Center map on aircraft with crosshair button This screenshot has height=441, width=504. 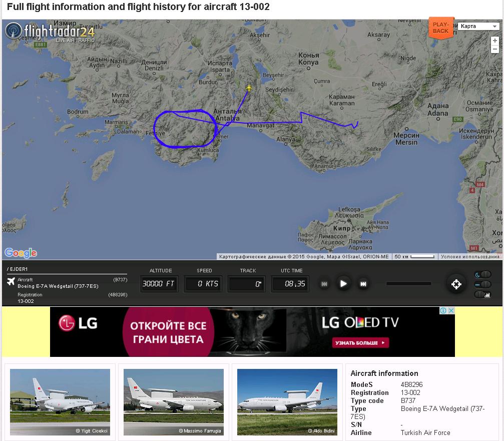[x=456, y=284]
